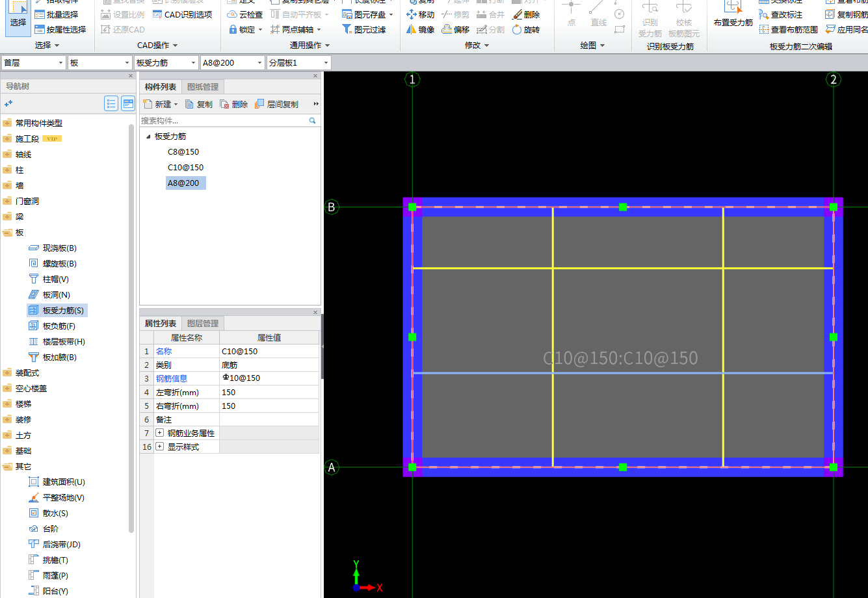
Task: Select the 旋转 rotate tool
Action: coord(525,29)
